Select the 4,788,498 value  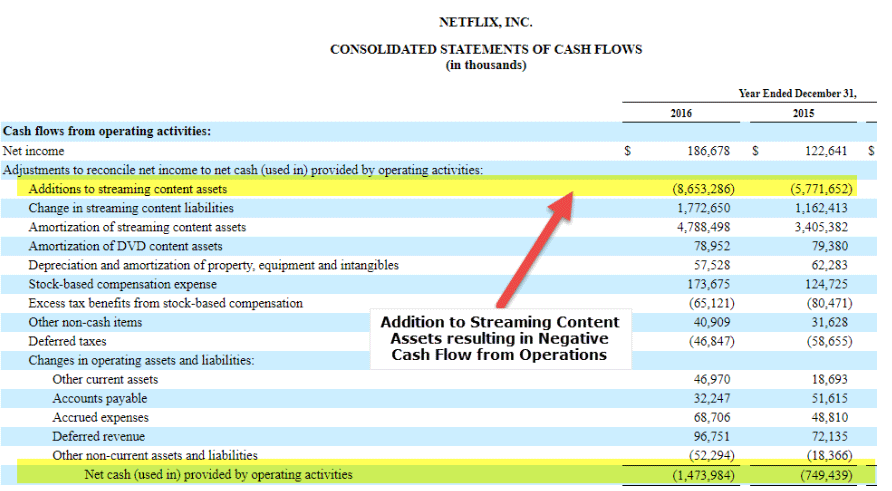(704, 227)
